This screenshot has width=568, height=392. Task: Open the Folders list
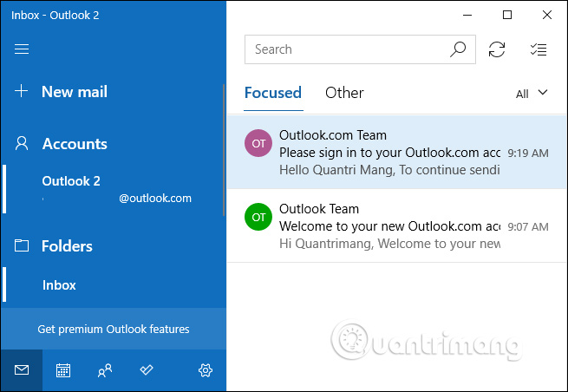click(x=67, y=246)
